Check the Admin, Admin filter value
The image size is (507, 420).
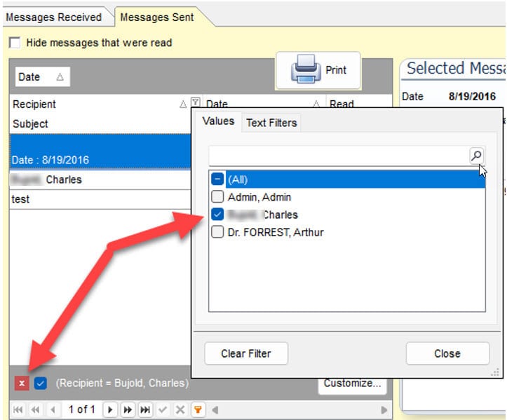[217, 197]
